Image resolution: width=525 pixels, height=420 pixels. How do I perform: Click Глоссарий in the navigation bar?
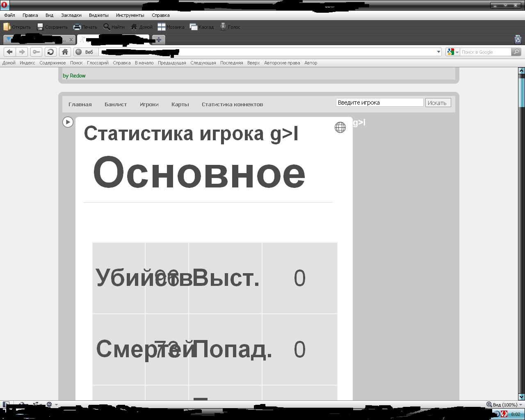[98, 63]
